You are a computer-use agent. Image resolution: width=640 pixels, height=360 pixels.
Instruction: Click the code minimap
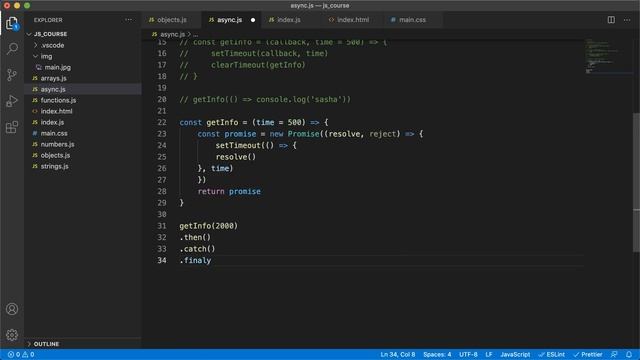click(608, 56)
